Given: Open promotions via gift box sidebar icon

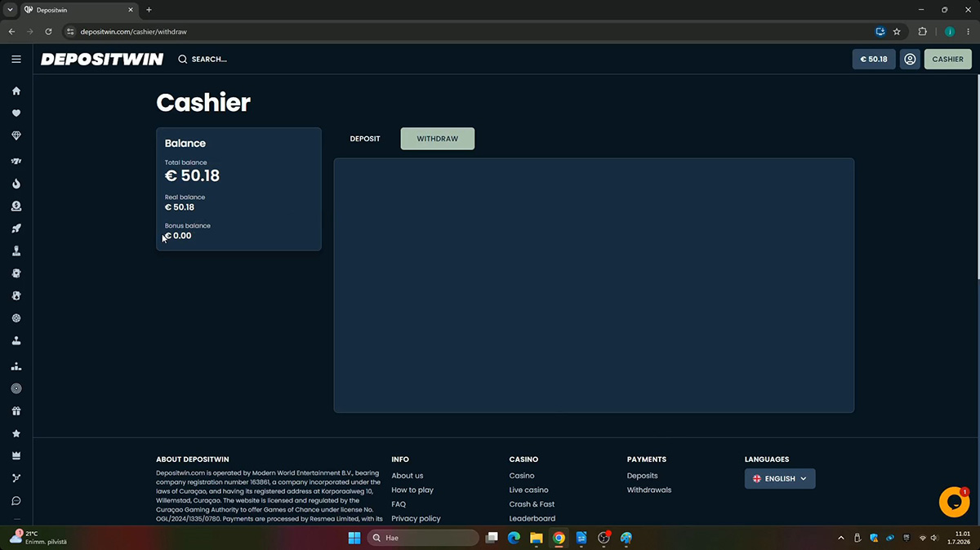Looking at the screenshot, I should coord(16,411).
